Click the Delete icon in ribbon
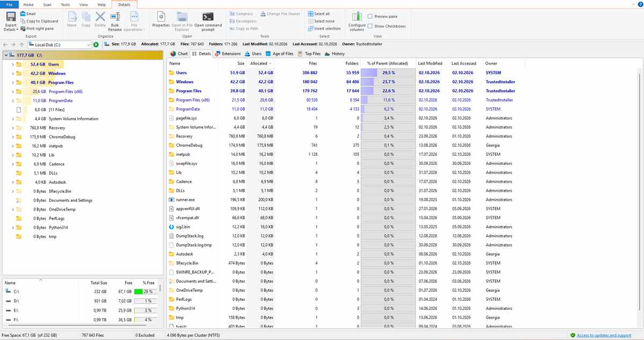Screen dimensions: 644x340 100,16
